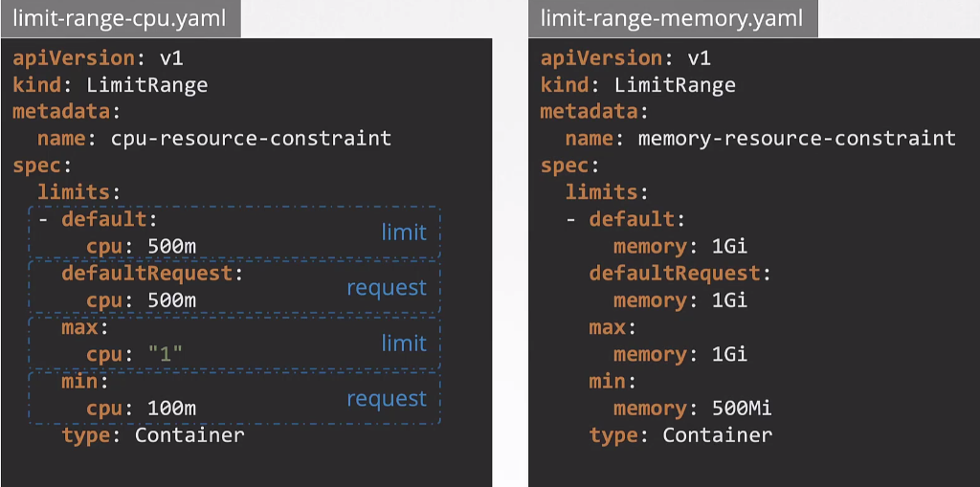Click the blue limit label beside default

tap(404, 232)
